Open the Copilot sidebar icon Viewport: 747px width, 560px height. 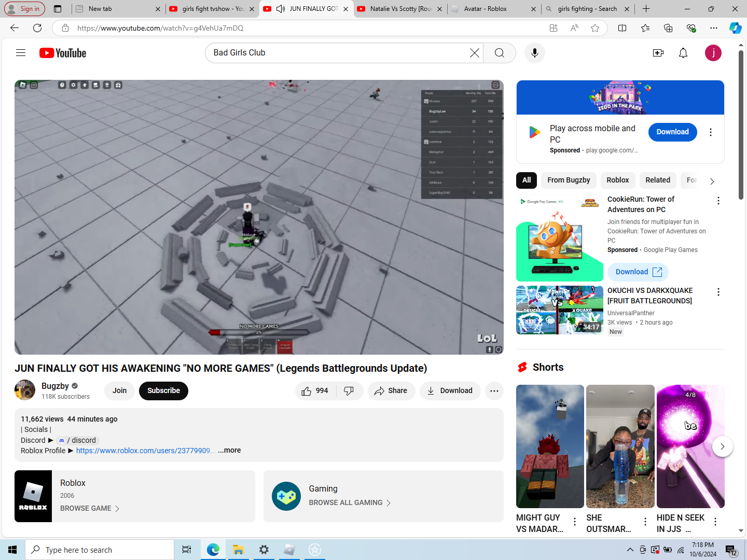pyautogui.click(x=735, y=28)
